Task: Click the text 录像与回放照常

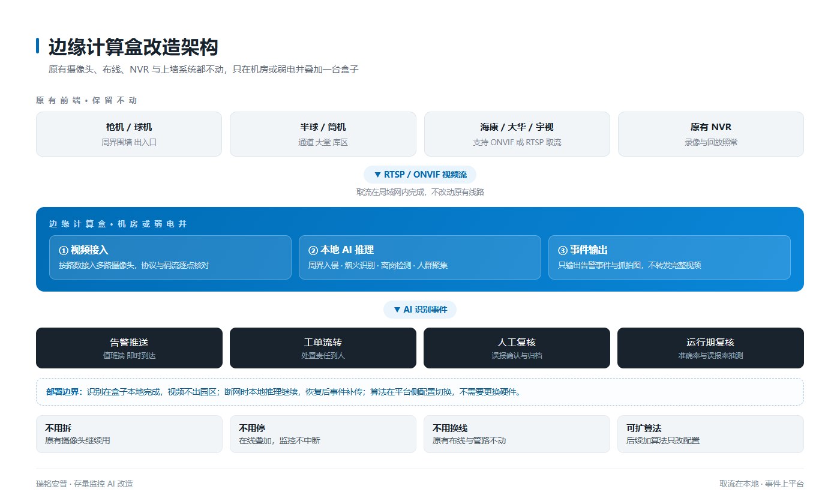Action: (711, 142)
